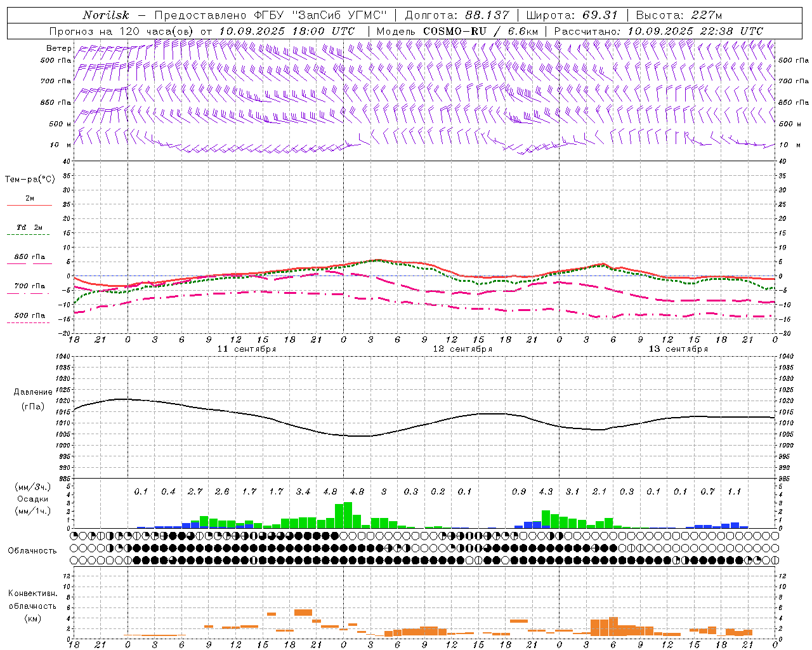Click the 'Долгота: 88.137' longitude field

tap(457, 15)
